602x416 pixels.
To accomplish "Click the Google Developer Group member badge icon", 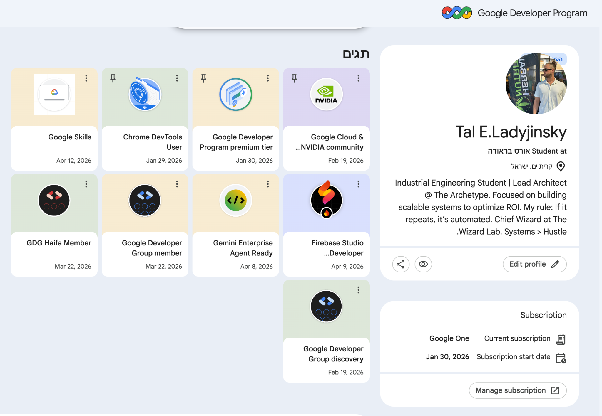I will tap(145, 200).
